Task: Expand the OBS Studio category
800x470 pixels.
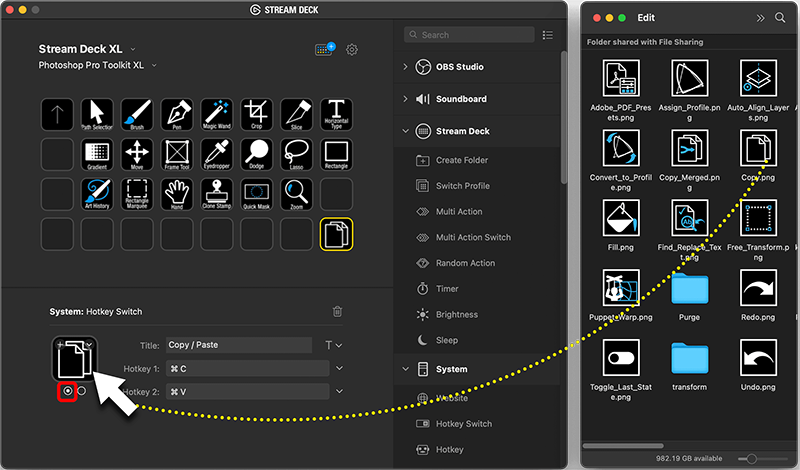Action: pyautogui.click(x=405, y=66)
